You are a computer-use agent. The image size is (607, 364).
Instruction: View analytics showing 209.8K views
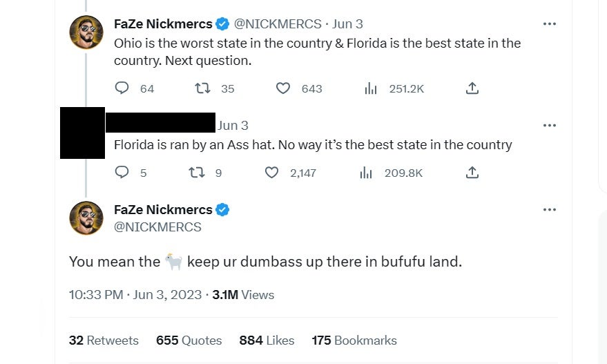[x=366, y=173]
